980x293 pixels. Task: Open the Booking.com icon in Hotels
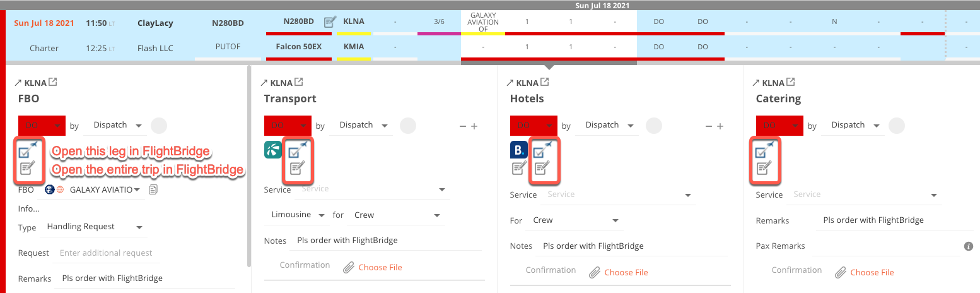tap(519, 150)
